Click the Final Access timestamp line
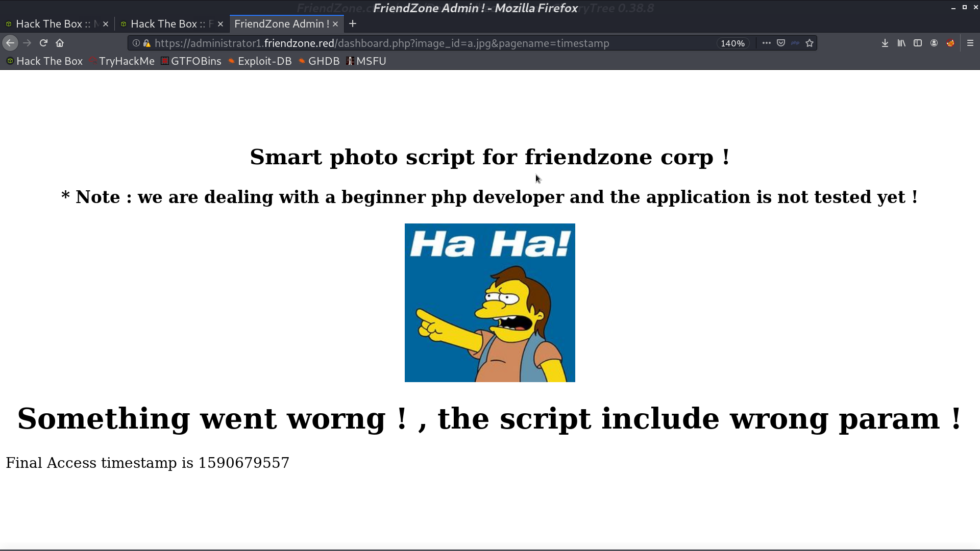Viewport: 980px width, 551px height. pyautogui.click(x=148, y=463)
